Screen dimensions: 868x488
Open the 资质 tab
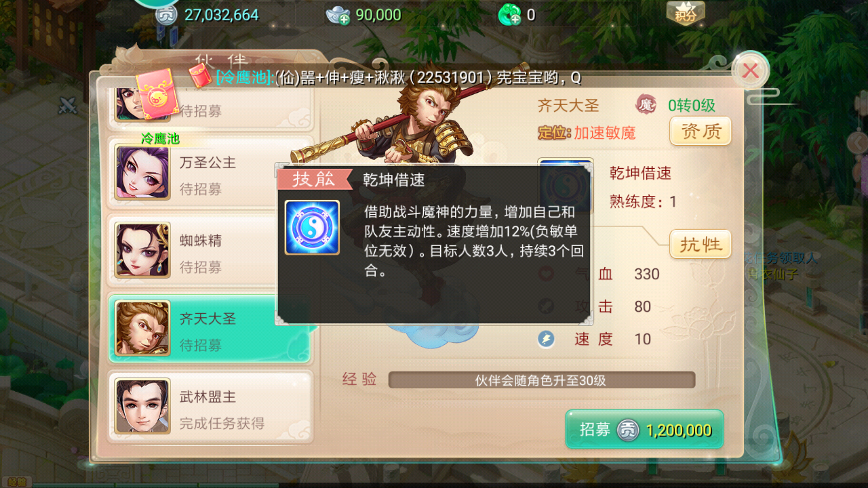(x=701, y=131)
